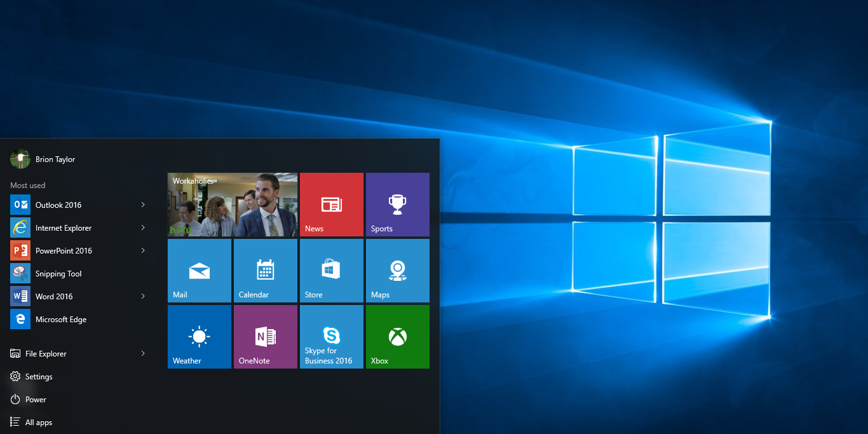
Task: Launch Skype for Business 2016
Action: coord(331,336)
